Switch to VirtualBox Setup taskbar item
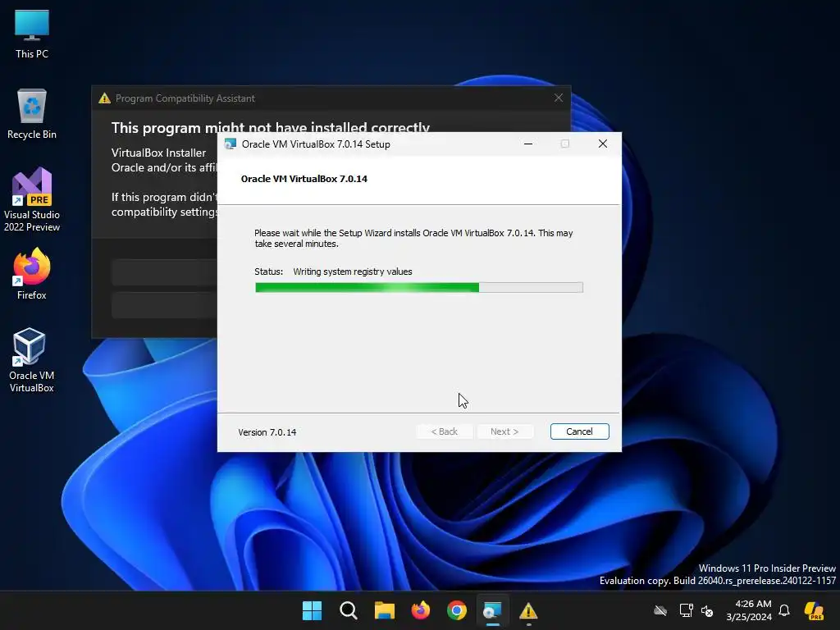 coord(492,610)
